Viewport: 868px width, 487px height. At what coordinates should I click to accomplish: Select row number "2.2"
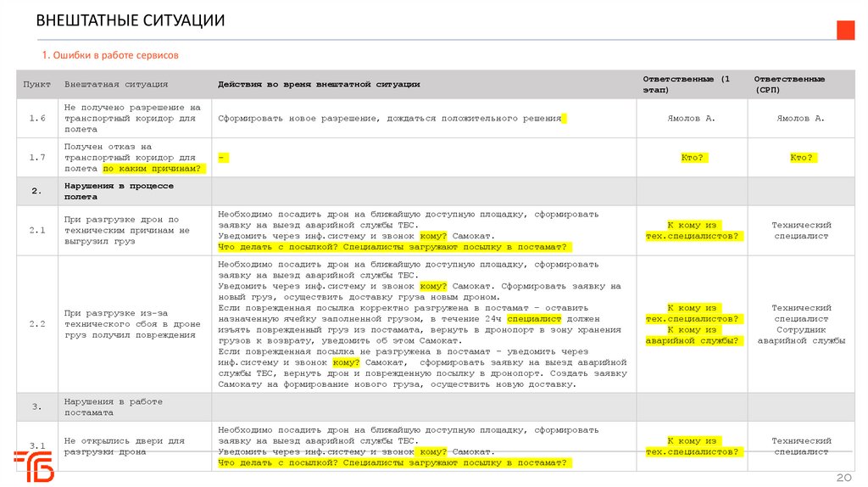[x=37, y=323]
